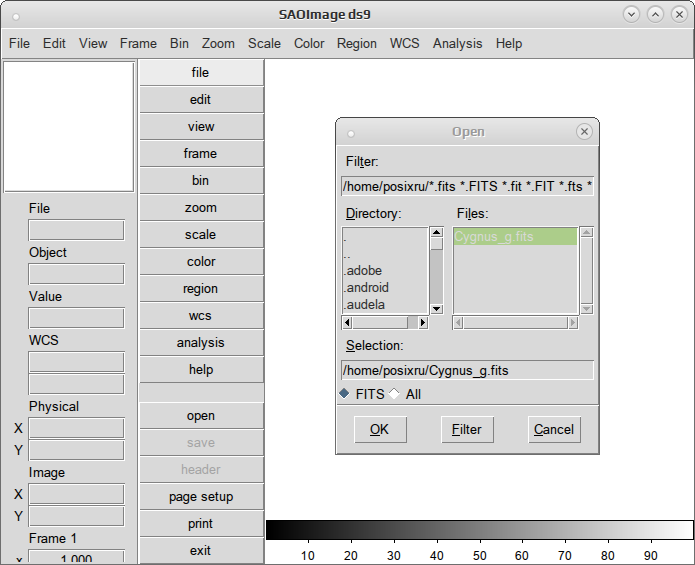Click the grayscale colorbar

(480, 530)
